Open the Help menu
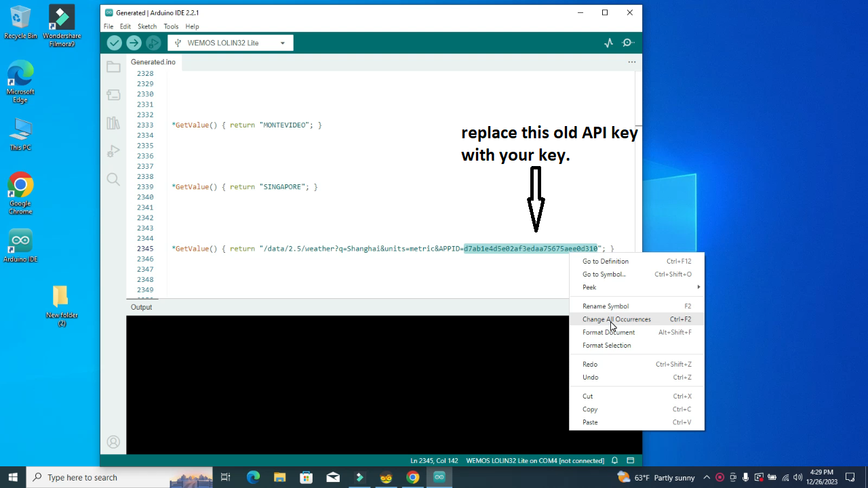Screen dimensions: 868x488 [x=193, y=26]
